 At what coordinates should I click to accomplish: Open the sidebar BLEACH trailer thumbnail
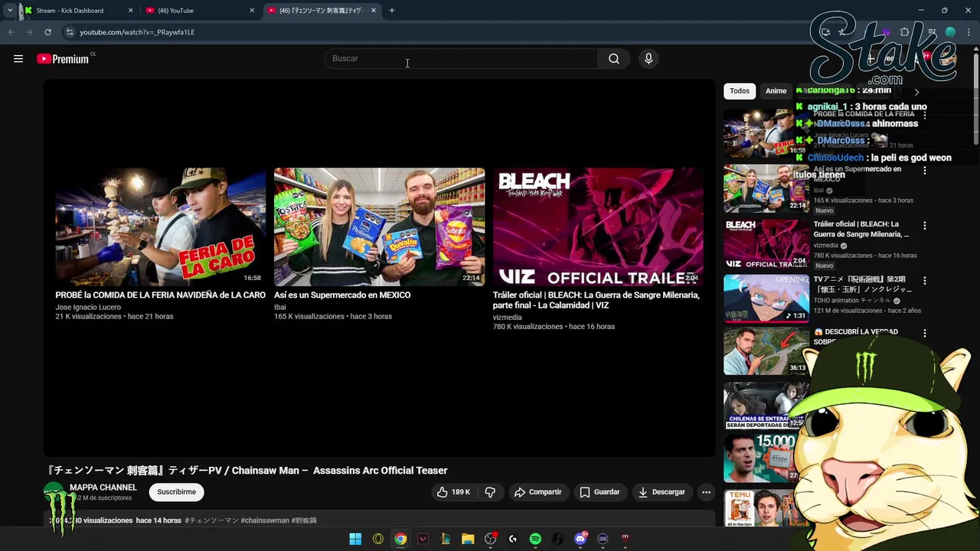766,243
